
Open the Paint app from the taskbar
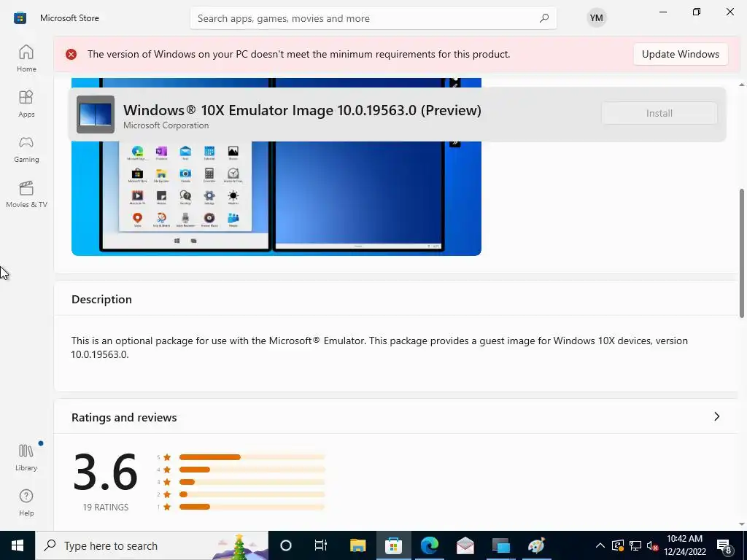pyautogui.click(x=536, y=545)
